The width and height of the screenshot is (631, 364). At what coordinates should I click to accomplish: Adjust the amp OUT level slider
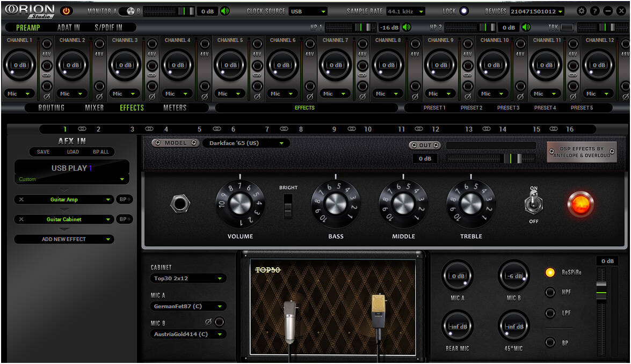tap(491, 158)
